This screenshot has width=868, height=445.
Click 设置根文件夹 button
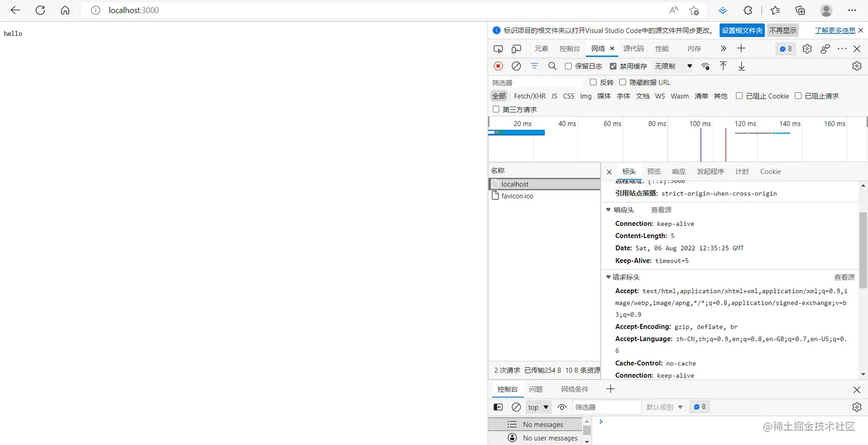[742, 30]
